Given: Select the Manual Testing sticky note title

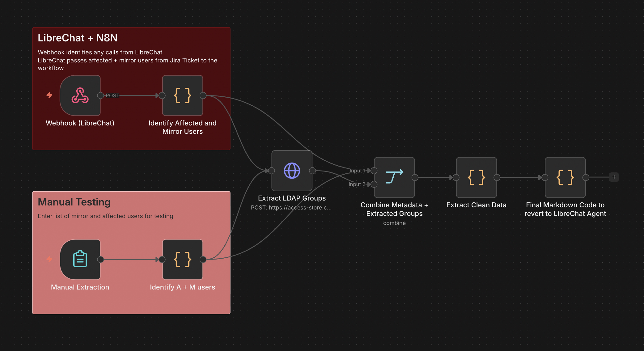Looking at the screenshot, I should 74,202.
